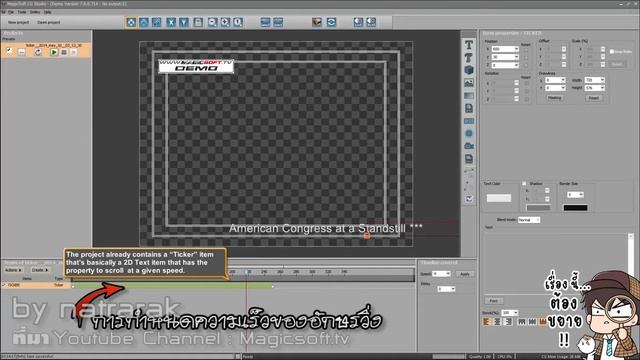Select the 3D cube object tool

click(x=469, y=70)
